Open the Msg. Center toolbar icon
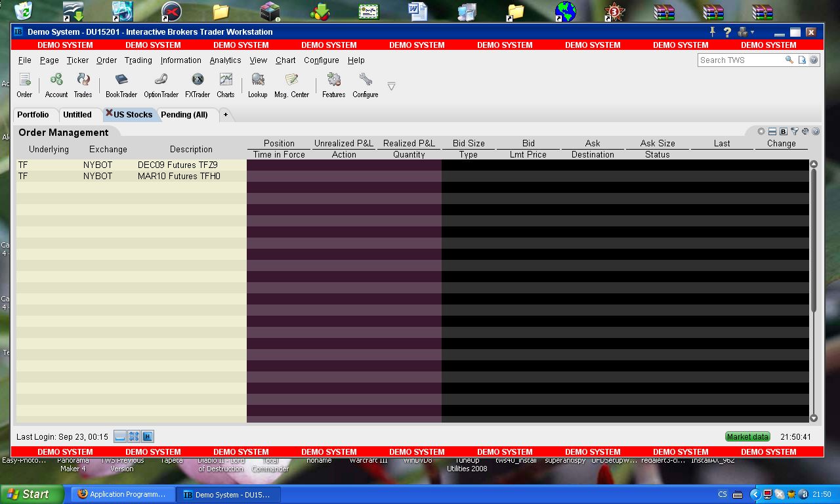Viewport: 840px width, 504px height. [x=291, y=85]
